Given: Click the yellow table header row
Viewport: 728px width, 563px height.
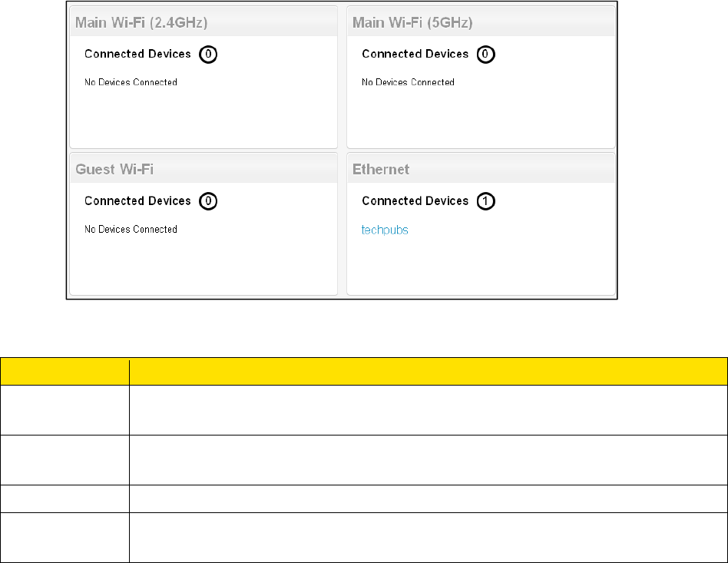Looking at the screenshot, I should 364,371.
